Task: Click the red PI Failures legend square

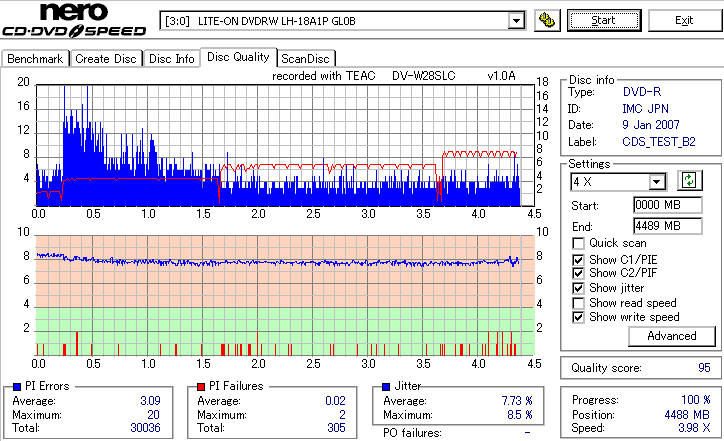Action: (x=201, y=387)
